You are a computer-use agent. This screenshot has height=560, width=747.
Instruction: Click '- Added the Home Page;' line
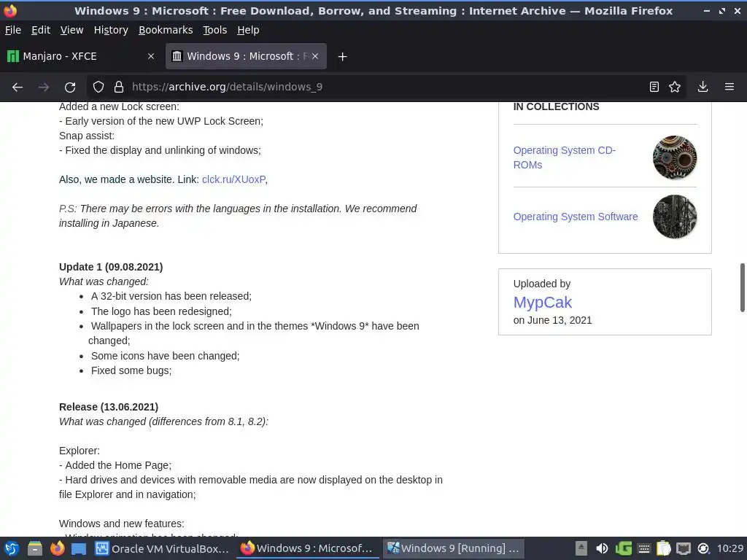(x=115, y=465)
